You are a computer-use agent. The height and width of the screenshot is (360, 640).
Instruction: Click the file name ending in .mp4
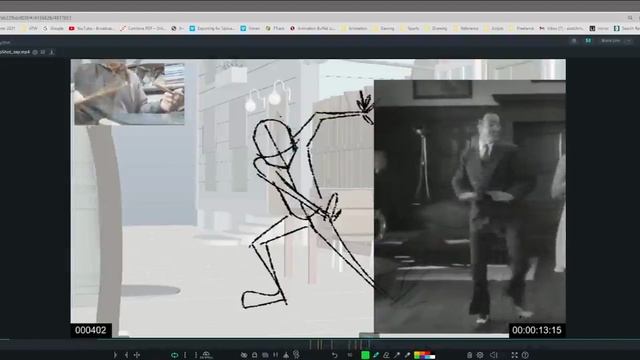[15, 52]
